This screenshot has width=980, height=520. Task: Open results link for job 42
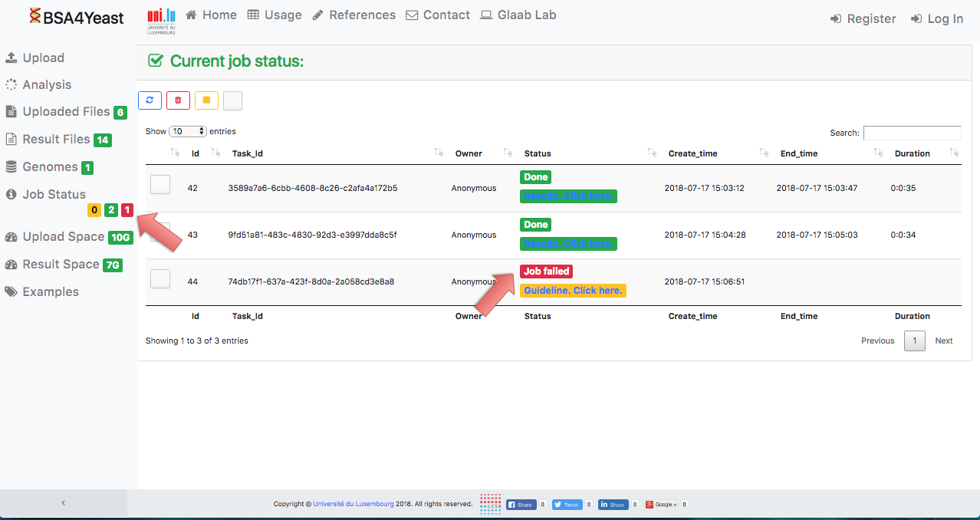pos(568,196)
